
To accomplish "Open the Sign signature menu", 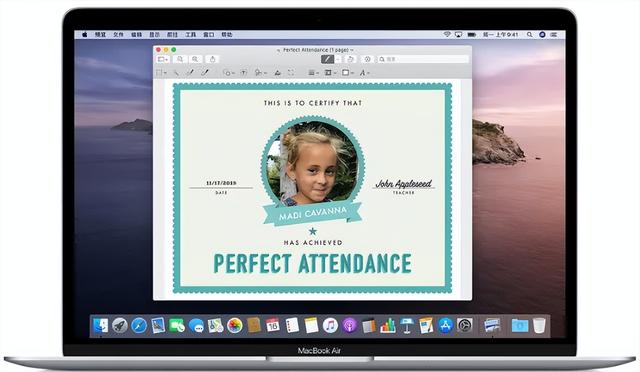I will click(260, 73).
